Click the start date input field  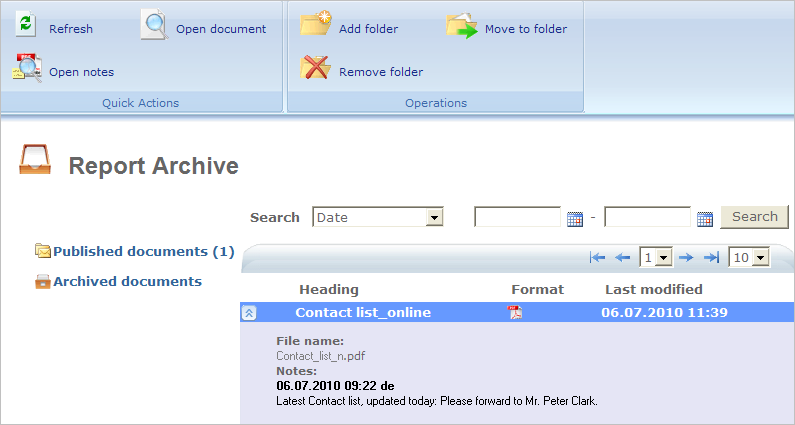[x=517, y=217]
